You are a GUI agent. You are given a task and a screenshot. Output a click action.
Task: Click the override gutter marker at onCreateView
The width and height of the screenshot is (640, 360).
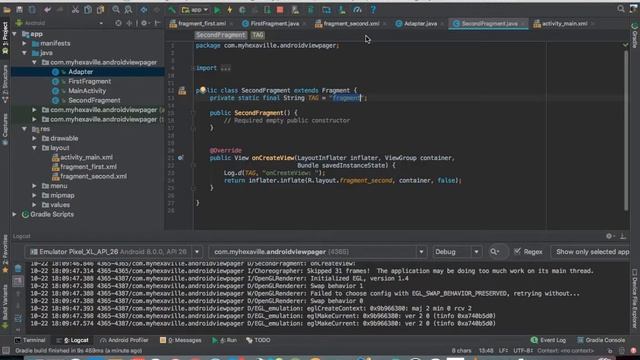click(180, 158)
